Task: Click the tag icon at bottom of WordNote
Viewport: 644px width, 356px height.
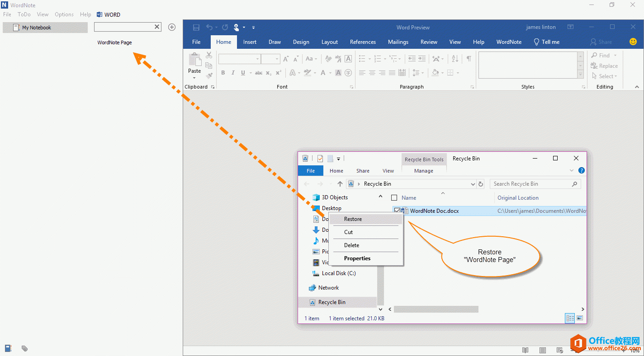Action: (25, 348)
